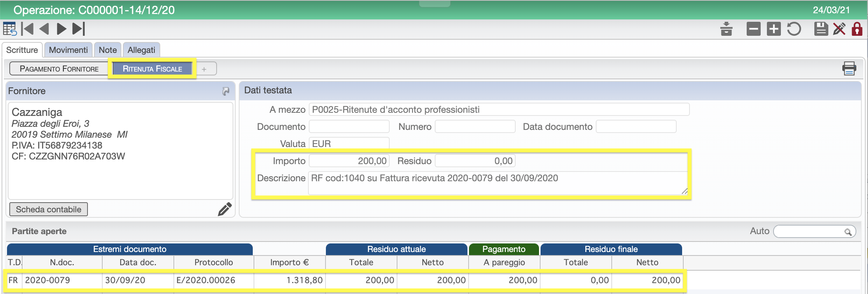Go to last record
The image size is (868, 294).
(x=79, y=29)
